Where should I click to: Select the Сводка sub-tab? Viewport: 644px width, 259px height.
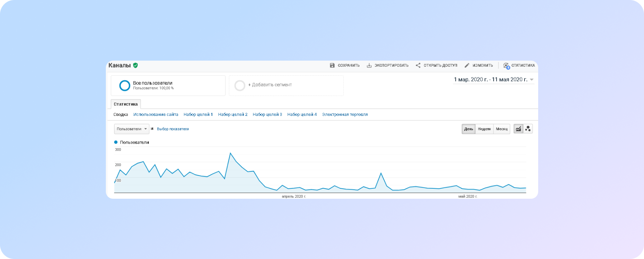click(121, 115)
